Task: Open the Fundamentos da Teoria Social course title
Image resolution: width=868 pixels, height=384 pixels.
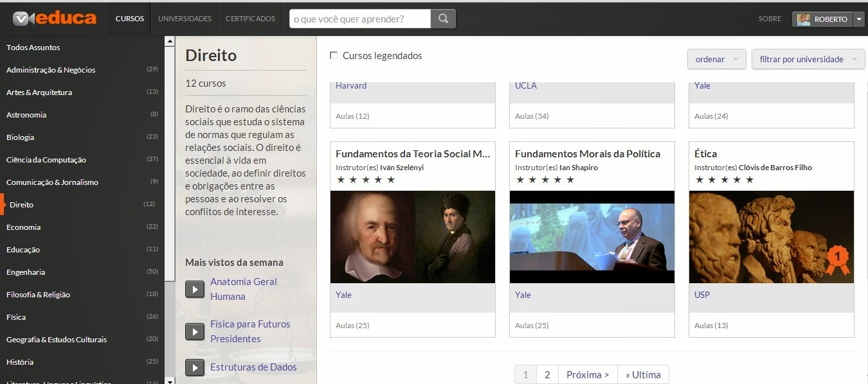Action: click(413, 154)
